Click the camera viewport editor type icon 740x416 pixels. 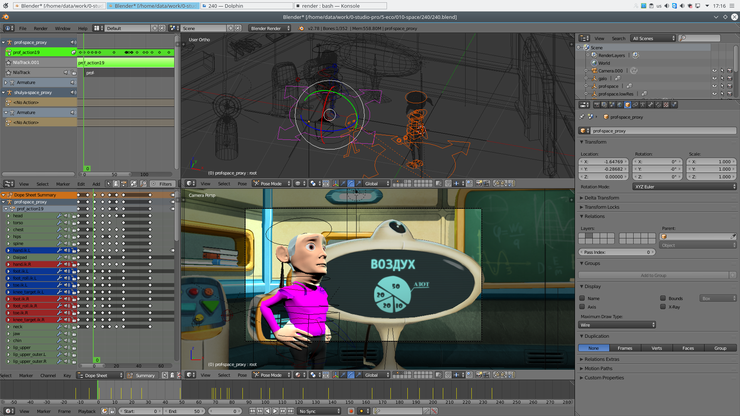pos(190,375)
